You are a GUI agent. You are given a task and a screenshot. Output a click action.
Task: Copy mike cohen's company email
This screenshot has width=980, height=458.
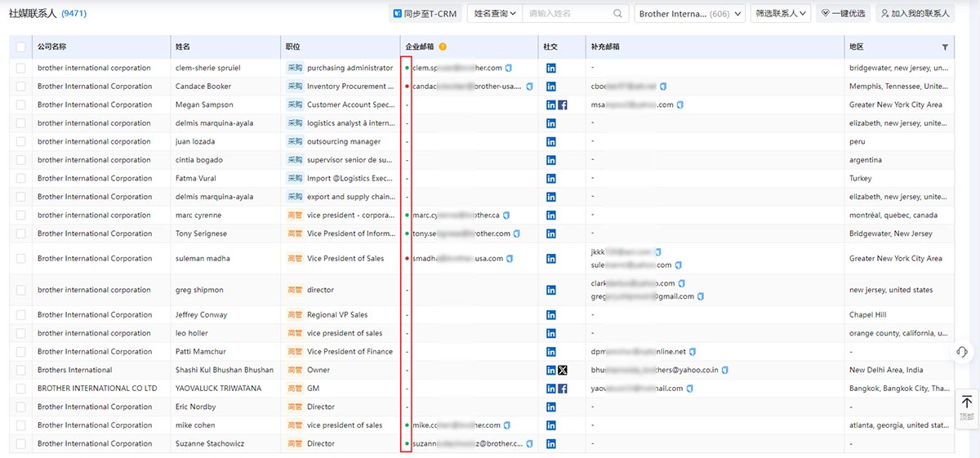pos(507,425)
